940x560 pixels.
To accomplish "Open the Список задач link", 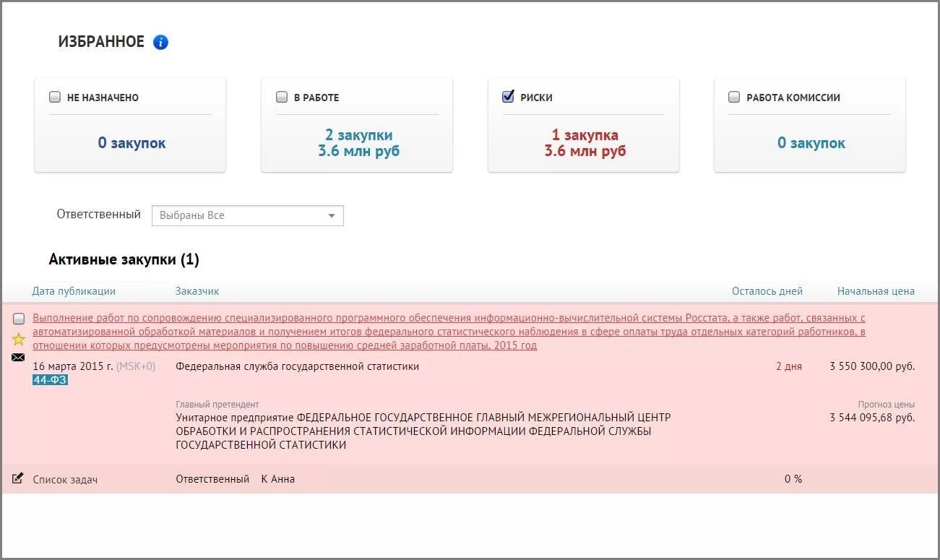I will [x=65, y=479].
